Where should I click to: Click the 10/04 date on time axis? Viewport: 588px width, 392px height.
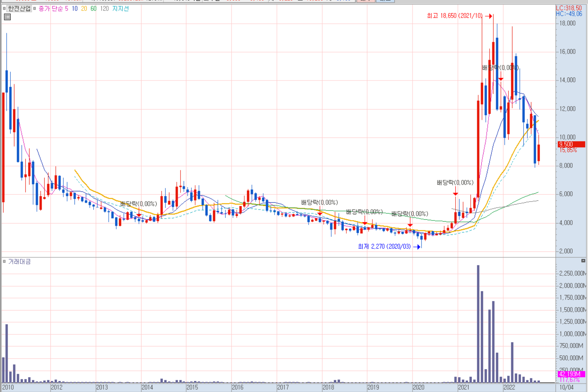[x=566, y=387]
